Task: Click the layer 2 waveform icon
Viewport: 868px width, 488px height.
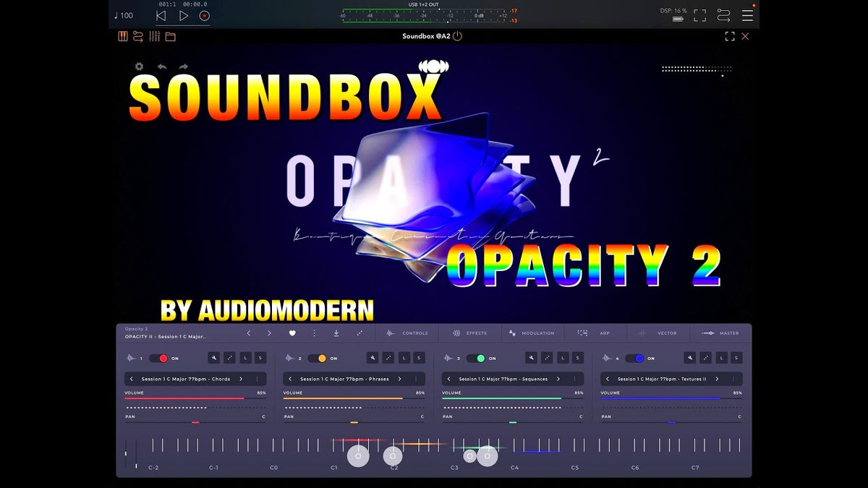Action: [289, 358]
